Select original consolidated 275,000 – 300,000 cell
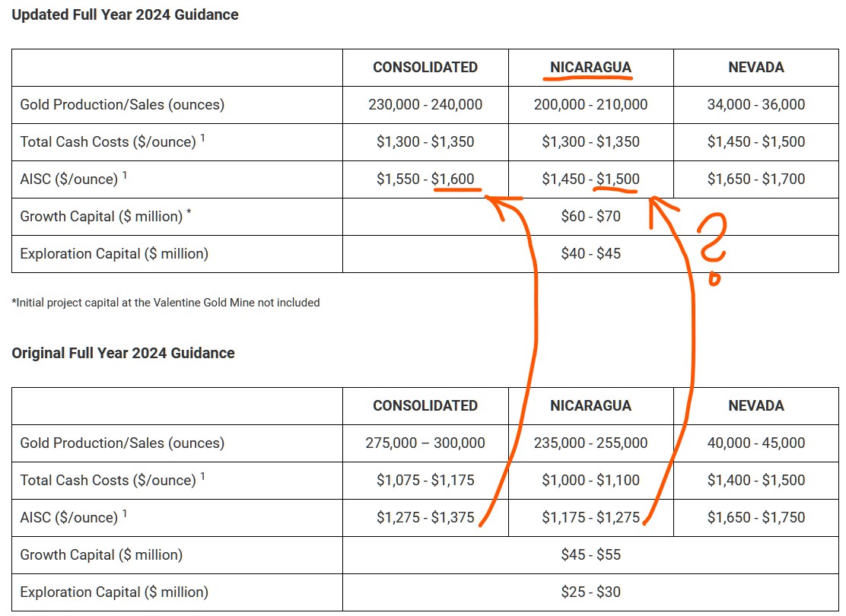846x616 pixels. tap(425, 443)
